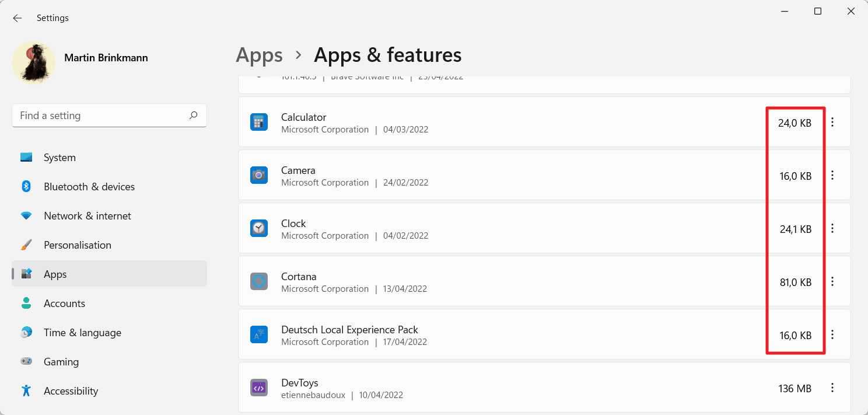Open System settings from the sidebar
Viewport: 868px width, 415px height.
[26, 157]
